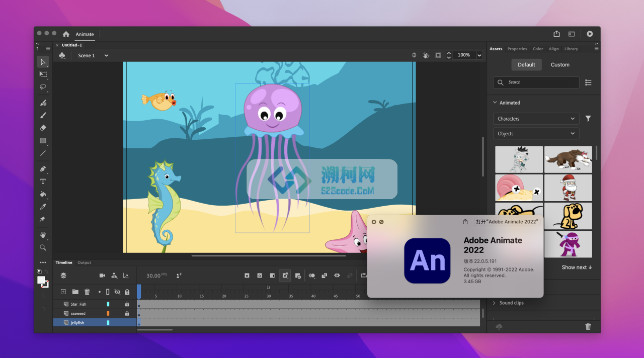This screenshot has height=358, width=644.
Task: Select the Zoom magnifier tool
Action: click(x=43, y=247)
